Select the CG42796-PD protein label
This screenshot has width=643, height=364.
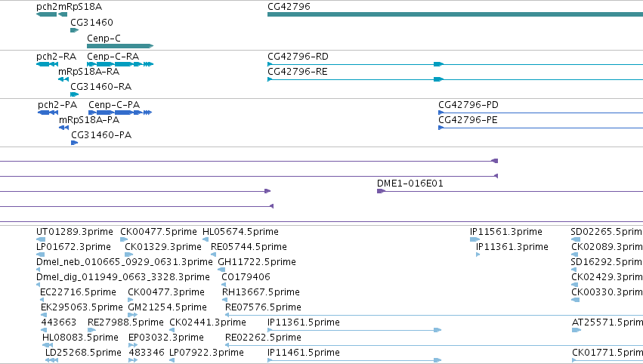coord(468,105)
